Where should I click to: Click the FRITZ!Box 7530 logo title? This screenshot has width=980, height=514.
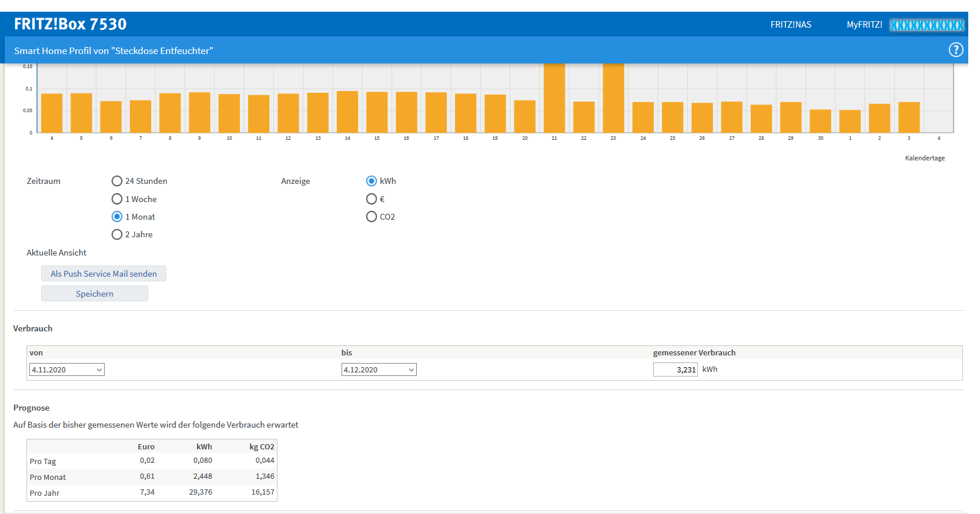click(x=70, y=24)
